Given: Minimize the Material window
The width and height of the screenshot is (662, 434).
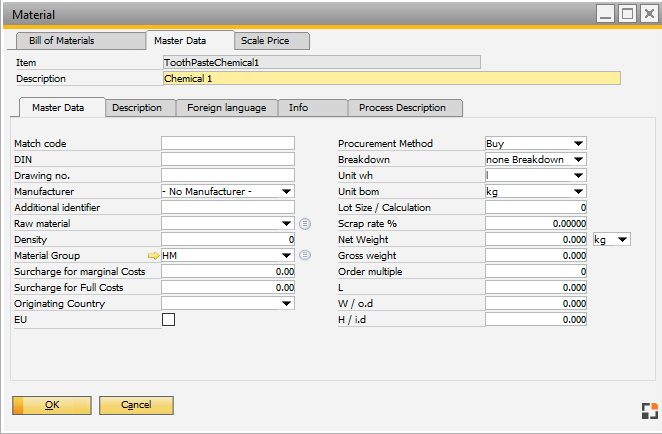Looking at the screenshot, I should (x=606, y=14).
